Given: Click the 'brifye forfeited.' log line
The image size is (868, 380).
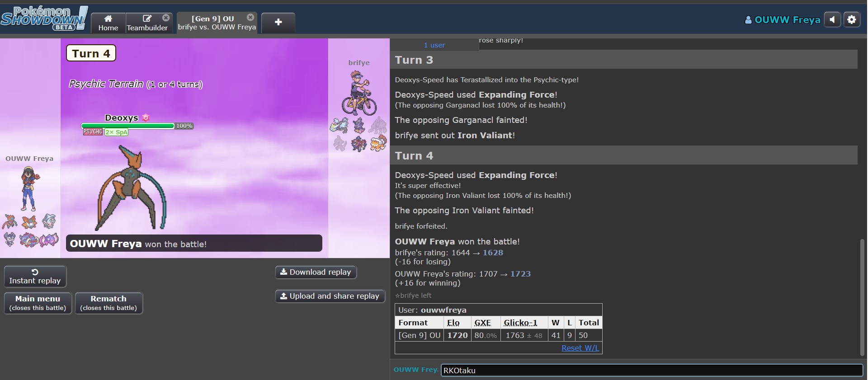Looking at the screenshot, I should point(421,226).
